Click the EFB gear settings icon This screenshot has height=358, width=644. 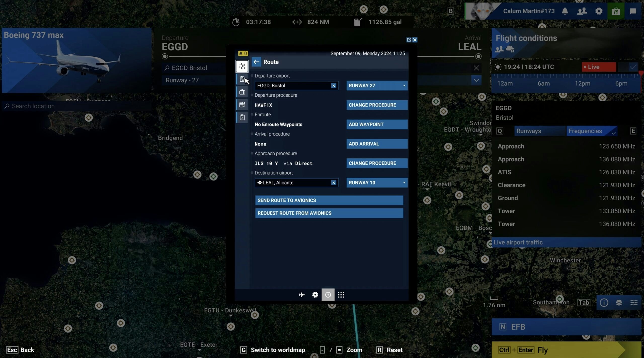[315, 295]
